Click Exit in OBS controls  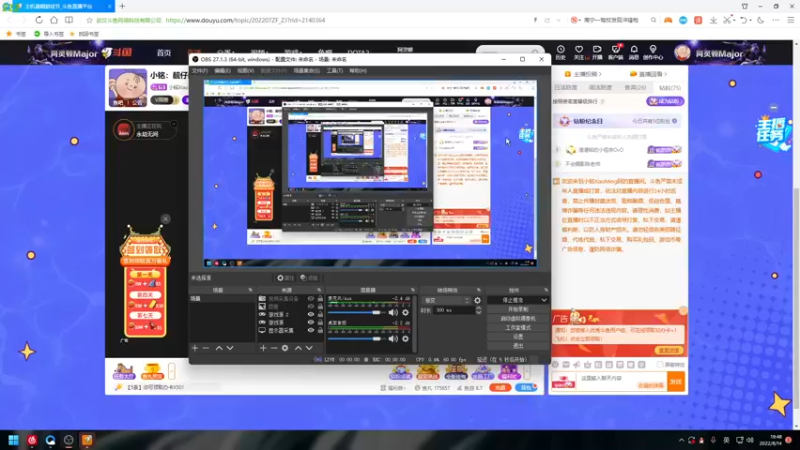[518, 346]
